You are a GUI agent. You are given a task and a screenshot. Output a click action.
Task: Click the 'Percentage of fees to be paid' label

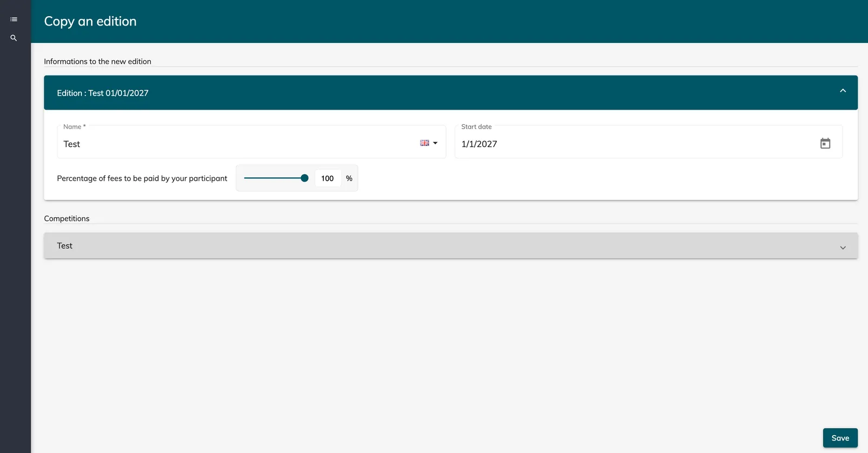(x=142, y=178)
